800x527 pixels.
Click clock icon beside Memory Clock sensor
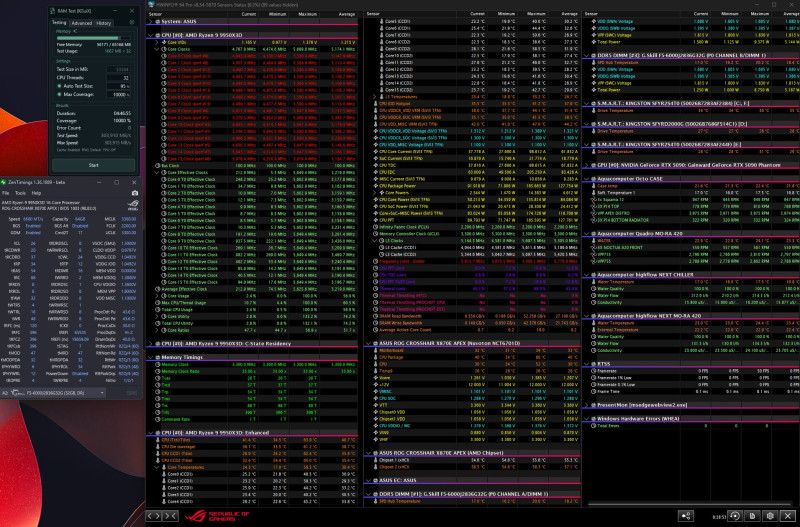point(158,365)
